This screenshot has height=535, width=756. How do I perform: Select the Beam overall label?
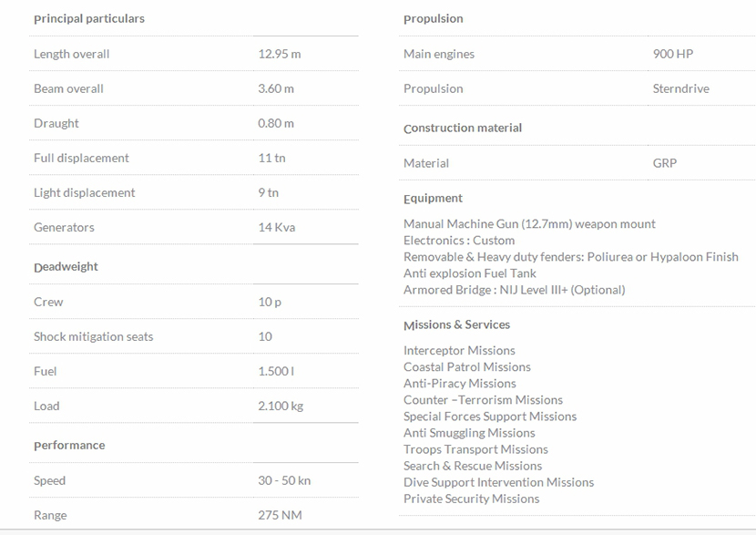point(68,89)
